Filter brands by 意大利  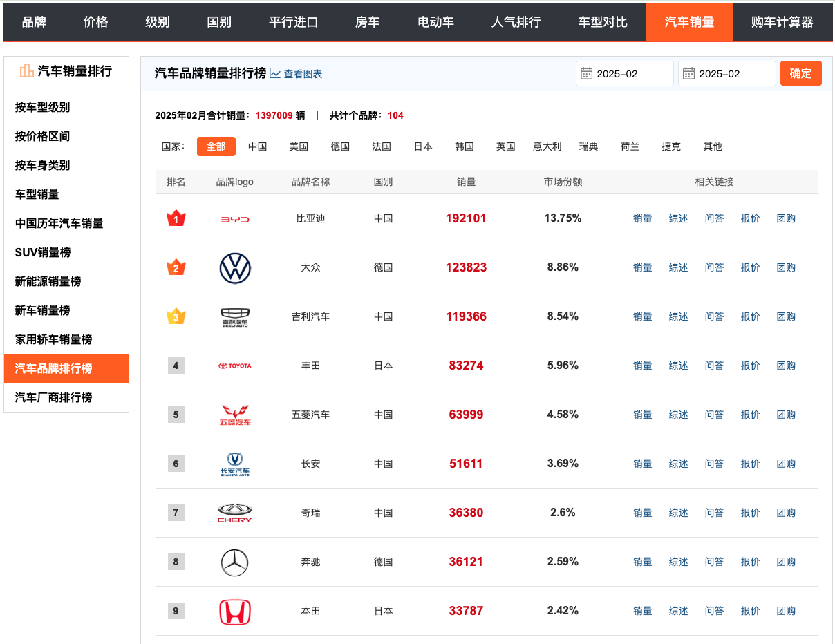[547, 146]
